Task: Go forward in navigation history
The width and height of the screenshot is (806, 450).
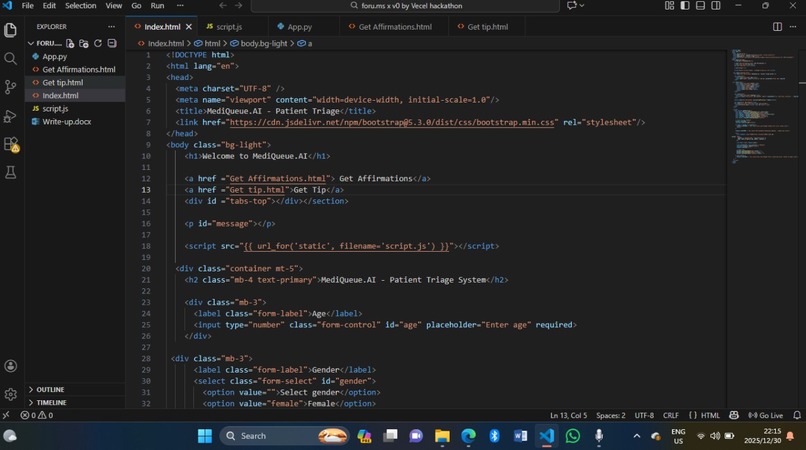Action: point(239,6)
